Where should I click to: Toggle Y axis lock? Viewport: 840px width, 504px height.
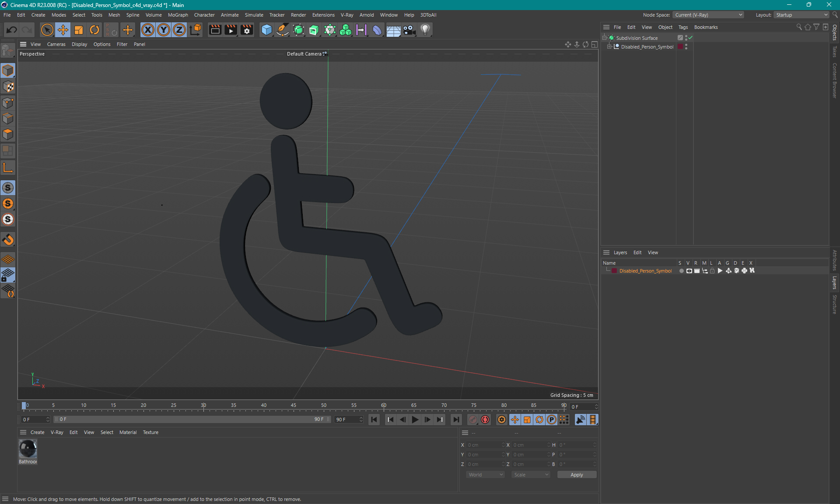164,30
